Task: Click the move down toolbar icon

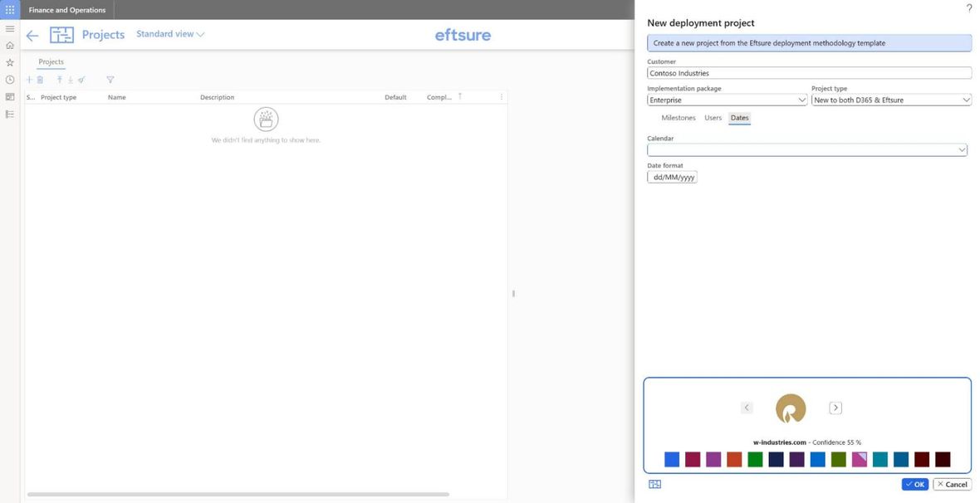Action: point(71,80)
